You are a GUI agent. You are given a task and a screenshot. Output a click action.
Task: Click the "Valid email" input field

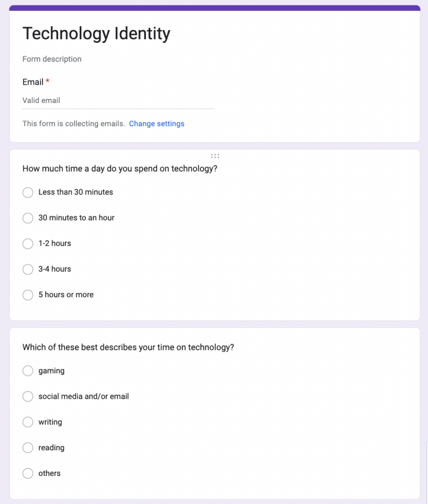[x=118, y=101]
